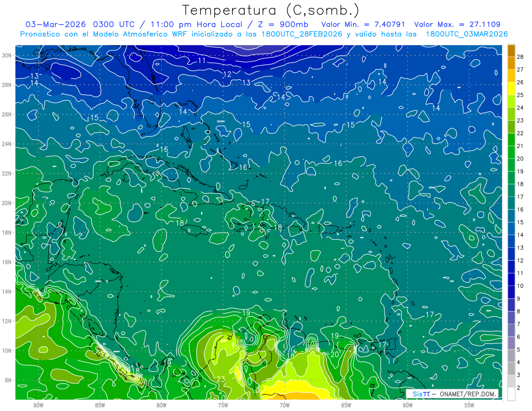The height and width of the screenshot is (411, 532).
Task: Click the '28N' latitude axis label
Action: 8,85
